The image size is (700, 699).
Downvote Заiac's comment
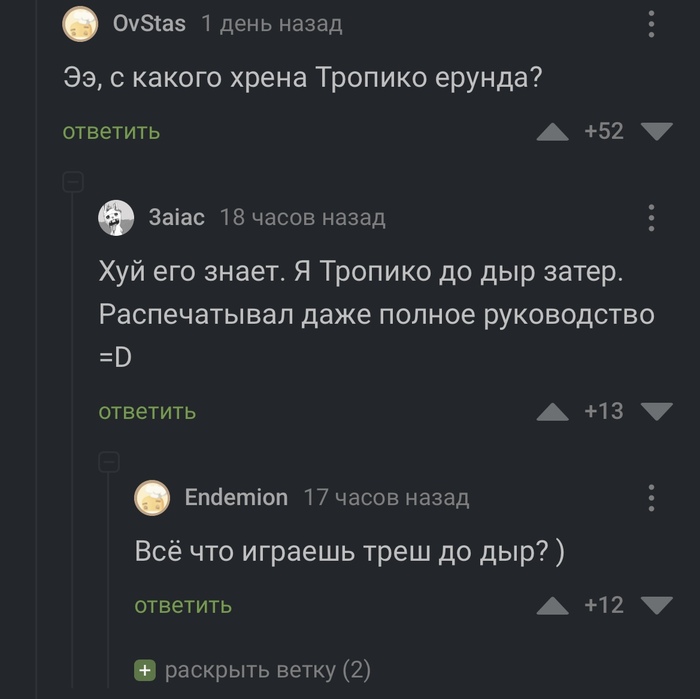point(656,411)
